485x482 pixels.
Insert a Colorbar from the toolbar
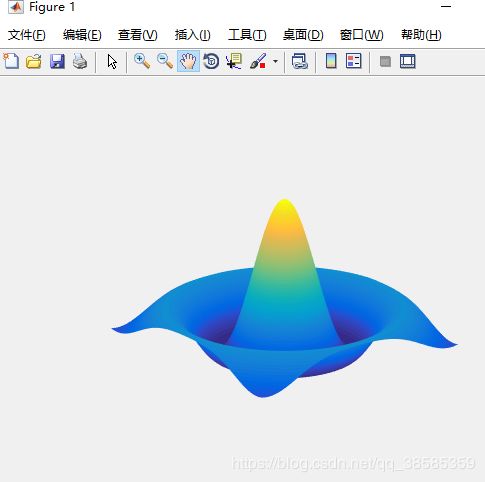(x=331, y=61)
